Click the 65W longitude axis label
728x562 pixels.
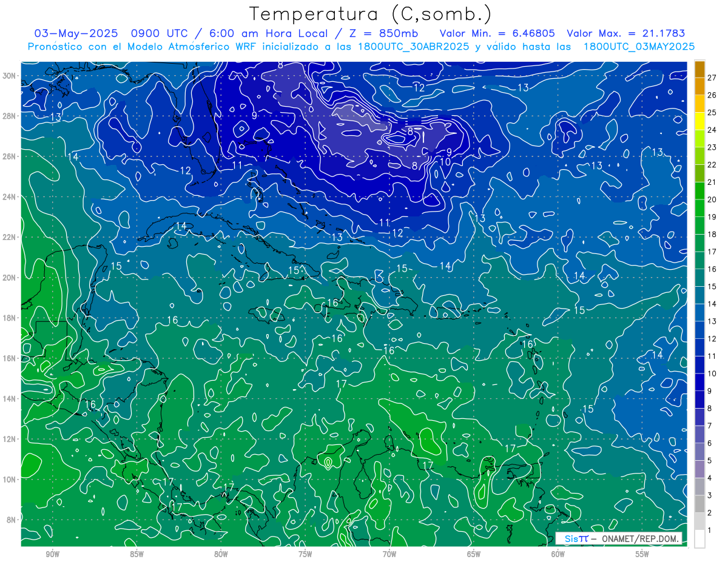[x=474, y=554]
